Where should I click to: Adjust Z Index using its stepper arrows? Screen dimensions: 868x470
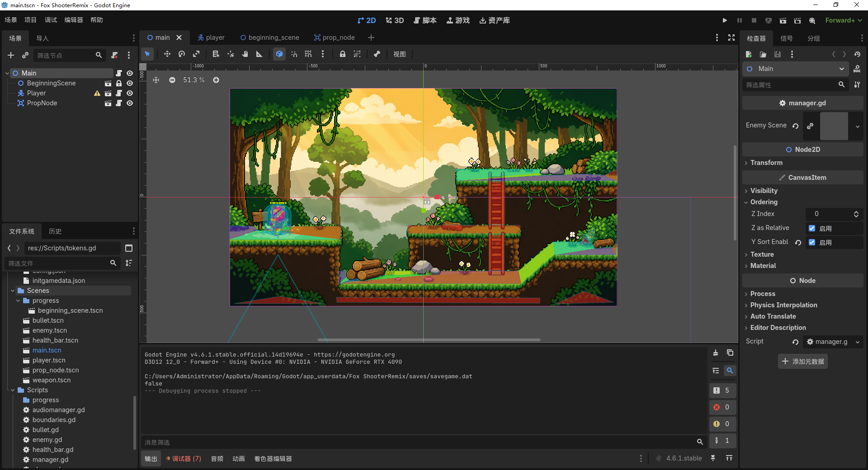coord(856,214)
